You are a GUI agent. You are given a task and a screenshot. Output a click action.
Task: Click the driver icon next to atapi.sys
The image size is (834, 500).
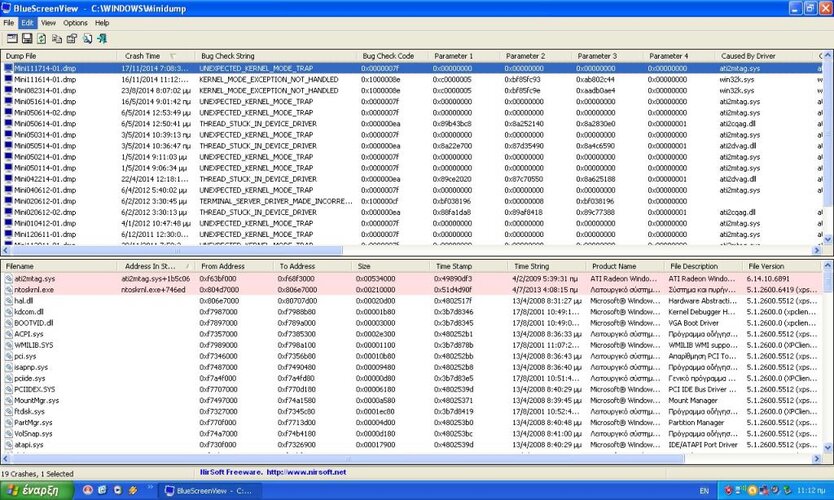click(x=9, y=445)
